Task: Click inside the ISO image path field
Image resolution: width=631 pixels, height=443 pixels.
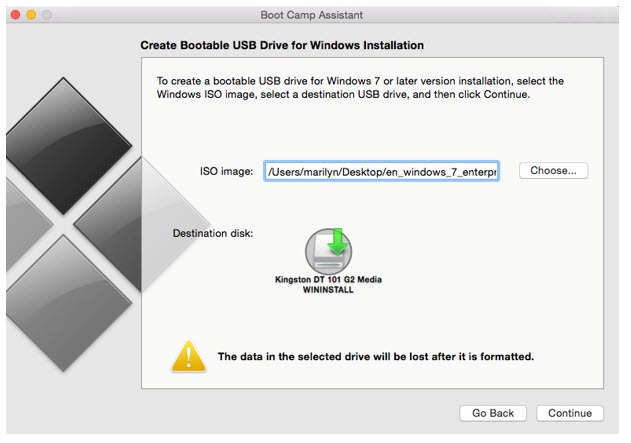Action: click(380, 171)
